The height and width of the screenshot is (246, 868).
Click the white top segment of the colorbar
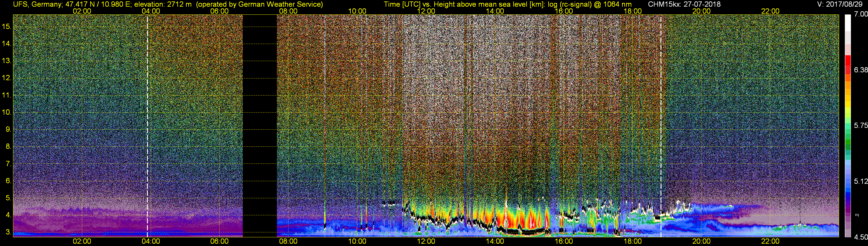coord(848,23)
